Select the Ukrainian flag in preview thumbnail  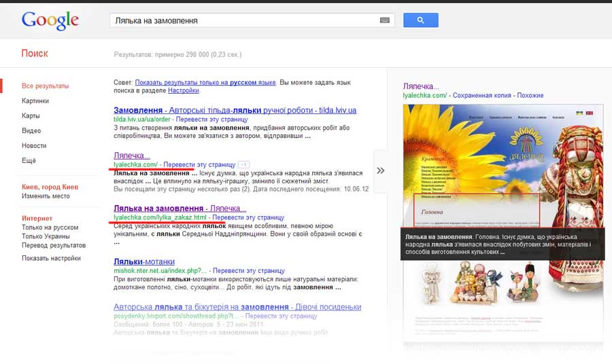point(579,113)
